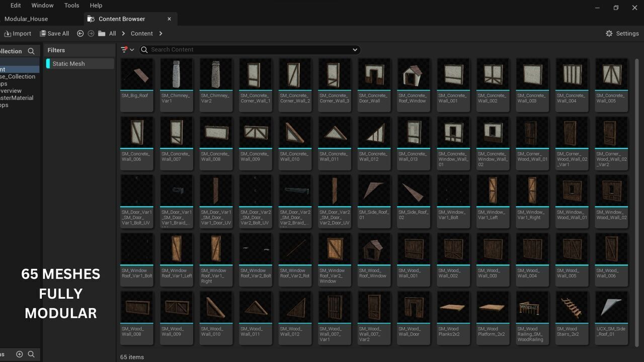Select SM_Window Roof_Var2_Window asset

point(335,260)
